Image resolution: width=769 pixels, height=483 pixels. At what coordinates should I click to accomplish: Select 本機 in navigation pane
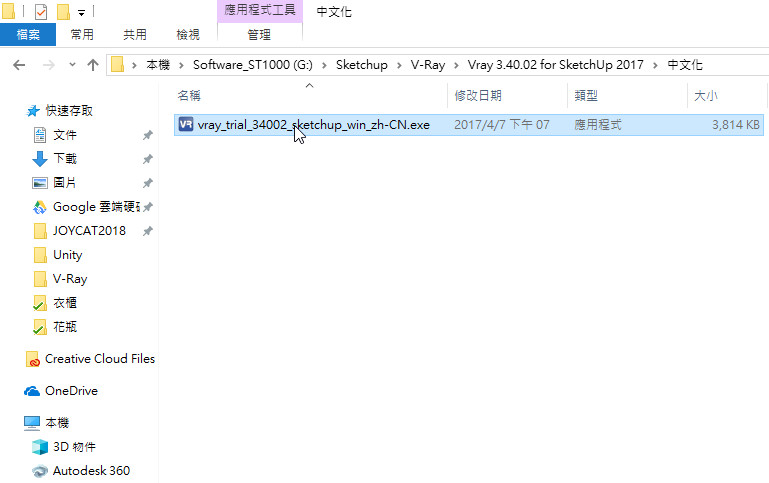coord(57,423)
